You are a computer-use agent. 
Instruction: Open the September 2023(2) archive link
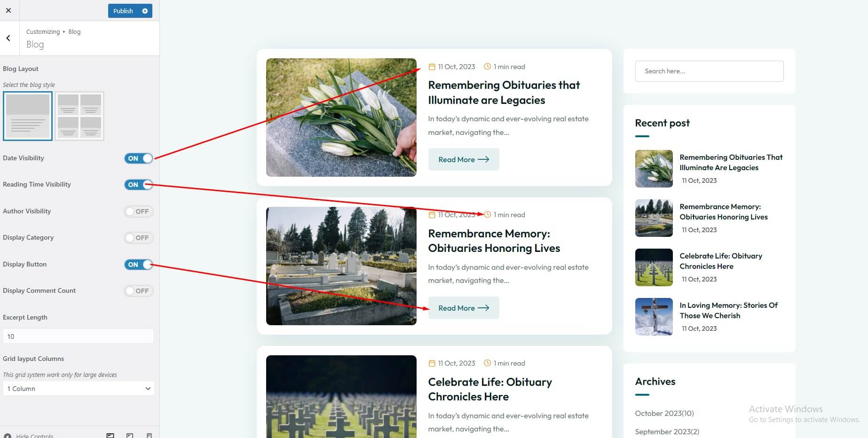(667, 431)
